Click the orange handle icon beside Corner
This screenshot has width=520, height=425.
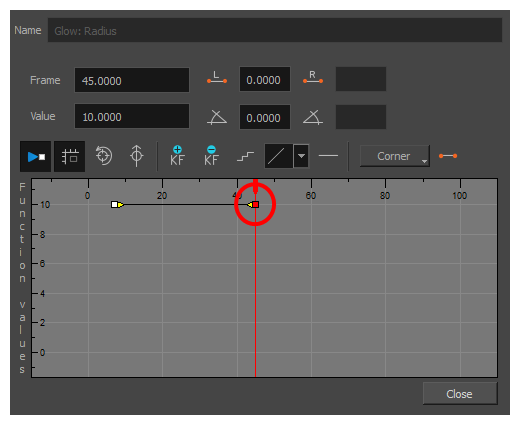[x=448, y=156]
